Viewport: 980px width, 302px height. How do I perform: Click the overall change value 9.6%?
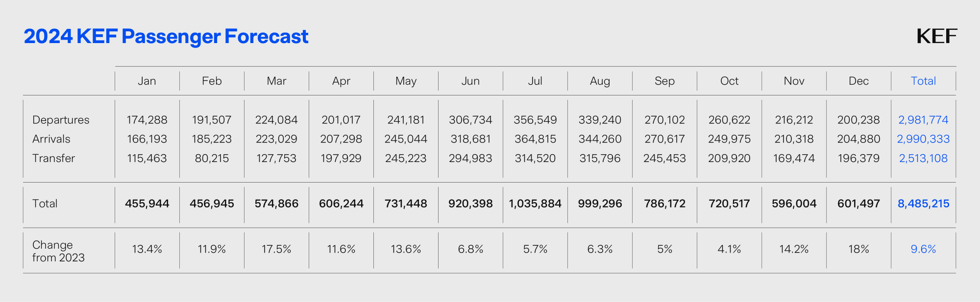point(923,249)
